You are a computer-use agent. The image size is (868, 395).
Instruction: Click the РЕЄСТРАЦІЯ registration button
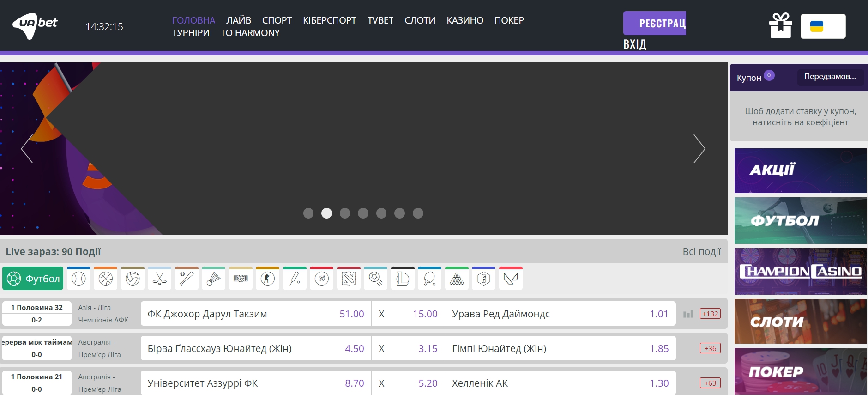[654, 23]
